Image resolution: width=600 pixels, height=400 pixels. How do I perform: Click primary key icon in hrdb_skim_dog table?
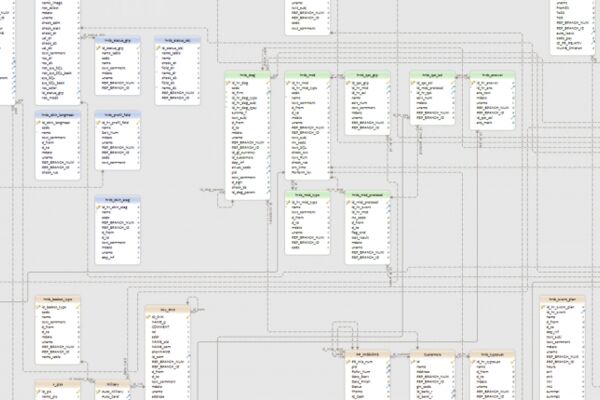[99, 207]
